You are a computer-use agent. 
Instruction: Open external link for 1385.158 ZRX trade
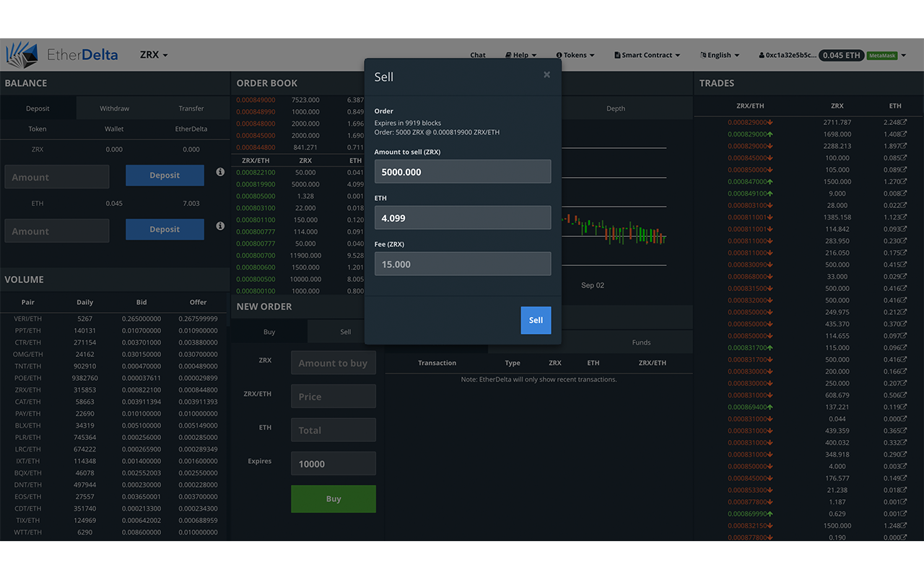point(904,217)
